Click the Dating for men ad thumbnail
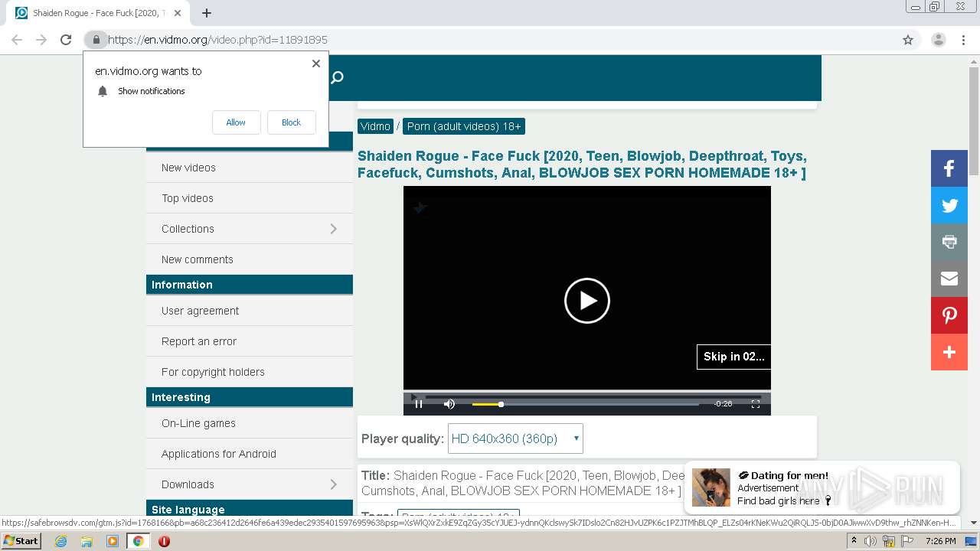 click(711, 487)
